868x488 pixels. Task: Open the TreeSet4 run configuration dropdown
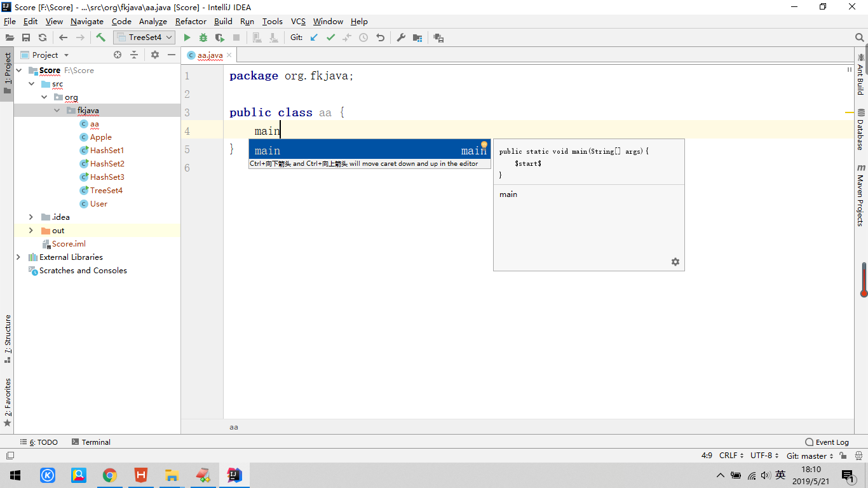tap(144, 37)
